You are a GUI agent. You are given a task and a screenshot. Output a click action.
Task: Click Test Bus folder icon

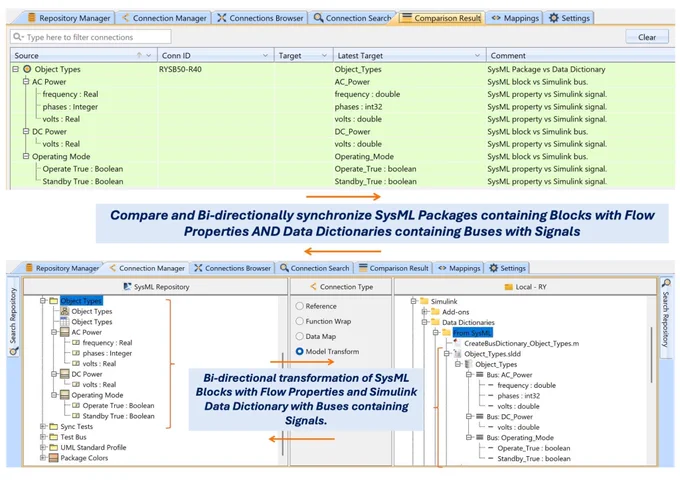(x=53, y=437)
